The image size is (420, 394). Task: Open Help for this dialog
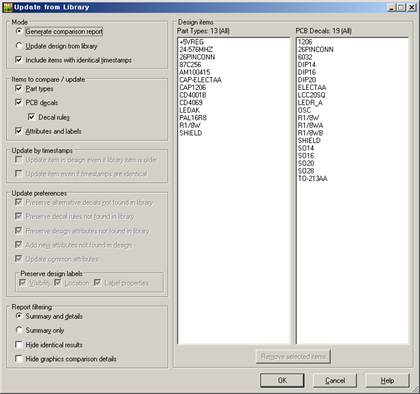(387, 380)
